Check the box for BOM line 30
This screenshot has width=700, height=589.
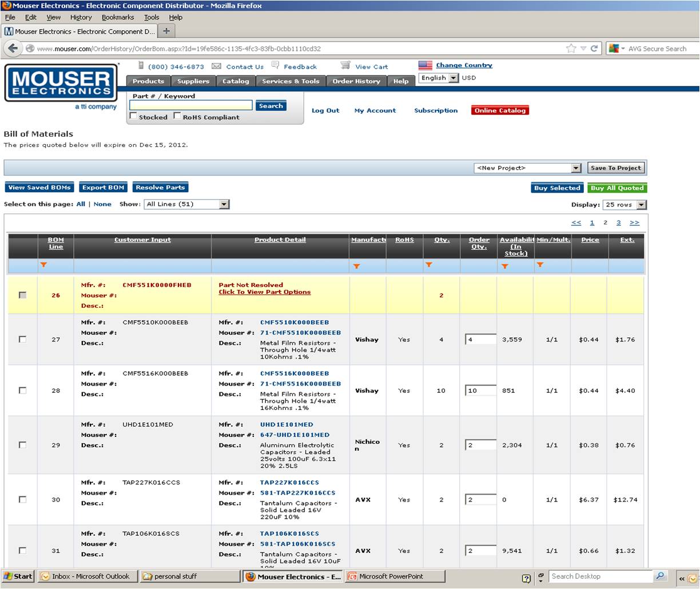(x=22, y=499)
